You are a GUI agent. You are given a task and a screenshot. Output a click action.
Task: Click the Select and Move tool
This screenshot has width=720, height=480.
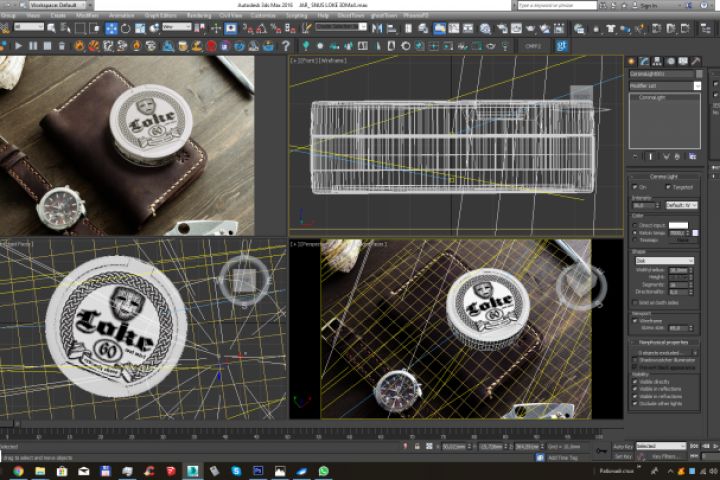click(x=112, y=29)
